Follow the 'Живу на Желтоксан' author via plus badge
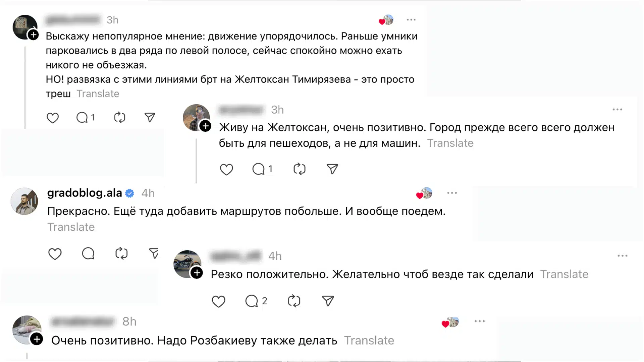Viewport: 644px width, 362px height. [205, 126]
